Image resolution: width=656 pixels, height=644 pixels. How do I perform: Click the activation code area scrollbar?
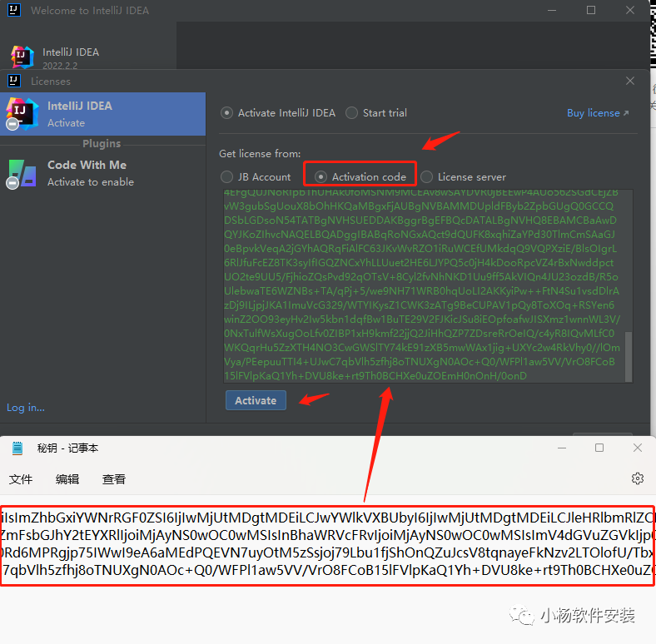(629, 356)
